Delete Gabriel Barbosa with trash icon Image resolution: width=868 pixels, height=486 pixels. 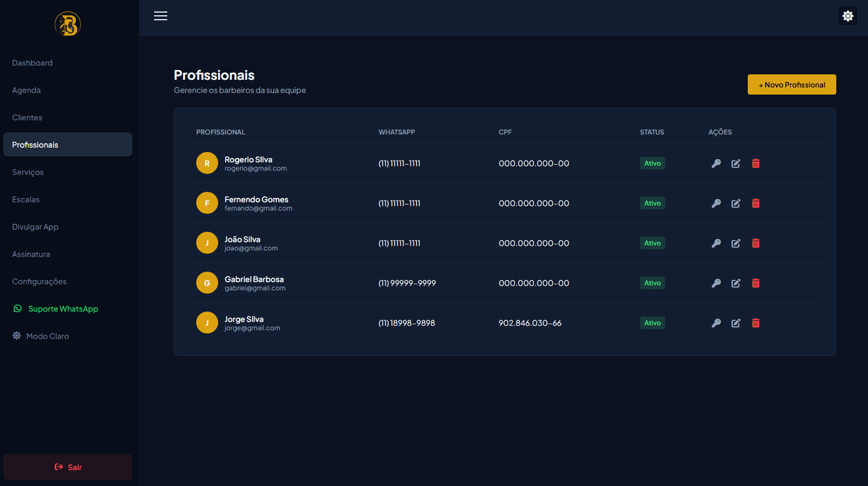[x=755, y=283]
